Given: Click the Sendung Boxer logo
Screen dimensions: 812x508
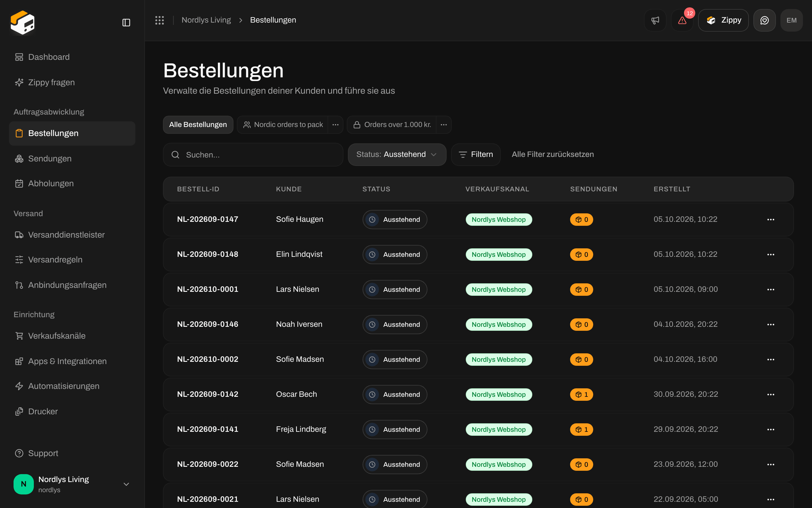Looking at the screenshot, I should [x=23, y=22].
